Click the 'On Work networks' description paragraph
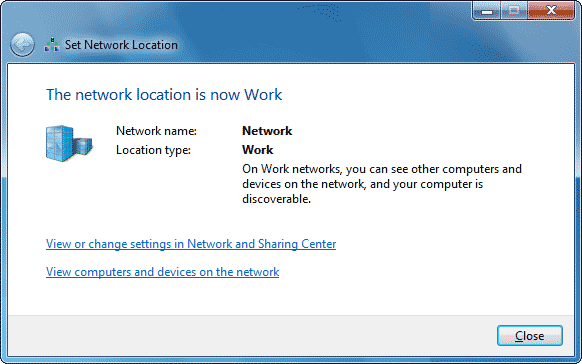This screenshot has width=582, height=364. [x=382, y=184]
